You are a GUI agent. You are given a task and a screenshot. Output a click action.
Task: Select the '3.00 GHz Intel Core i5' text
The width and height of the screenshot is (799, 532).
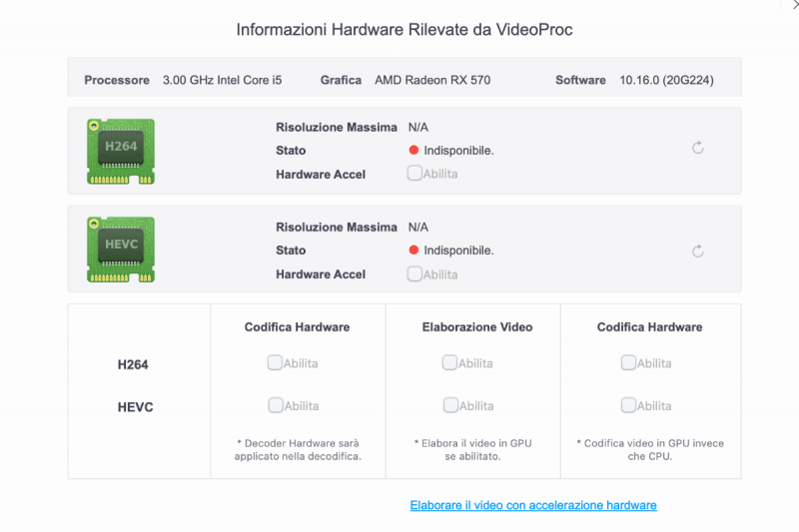point(222,80)
